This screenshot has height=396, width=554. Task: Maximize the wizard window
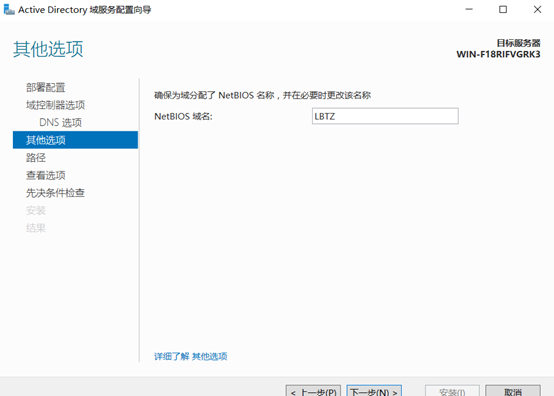tap(503, 10)
